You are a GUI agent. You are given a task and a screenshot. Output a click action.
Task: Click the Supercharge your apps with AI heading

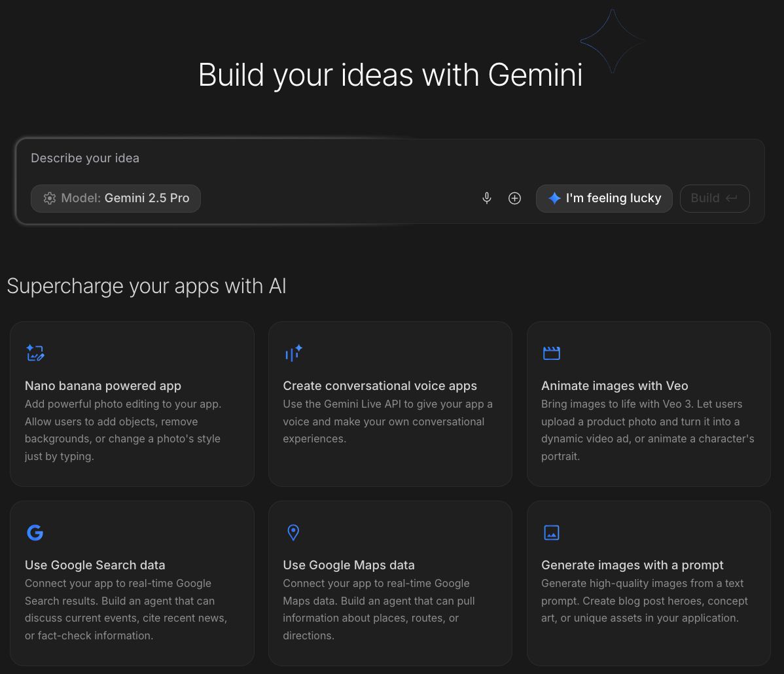tap(147, 287)
